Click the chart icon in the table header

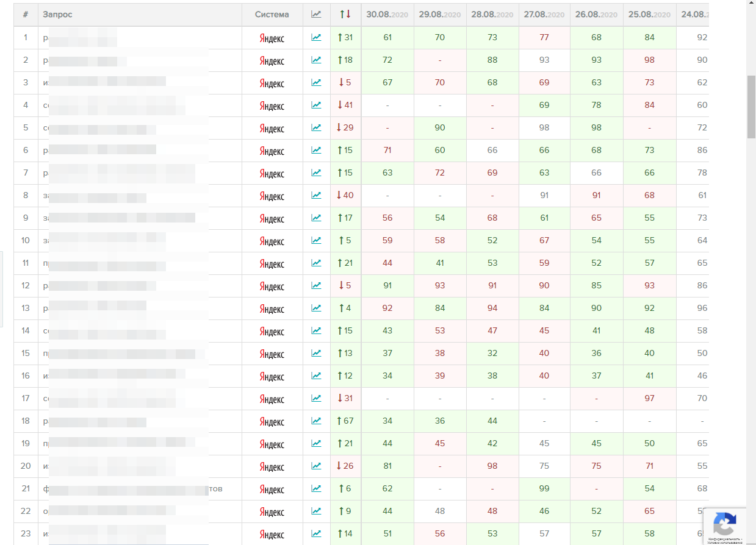pyautogui.click(x=316, y=14)
